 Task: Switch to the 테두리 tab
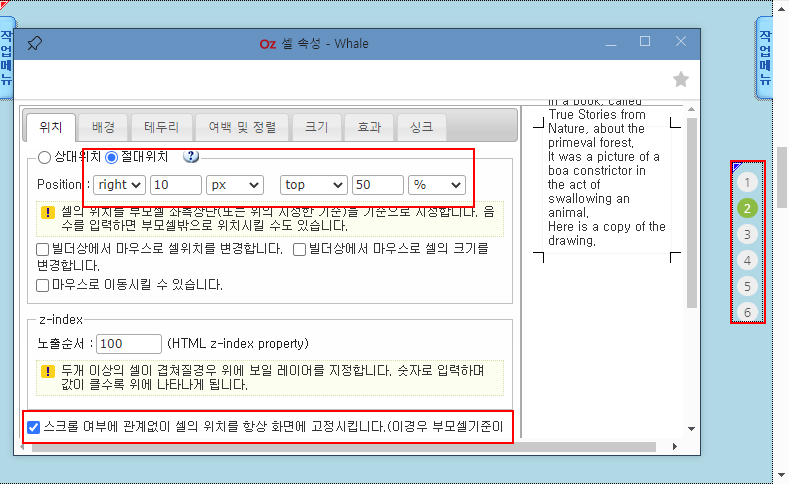click(x=161, y=127)
